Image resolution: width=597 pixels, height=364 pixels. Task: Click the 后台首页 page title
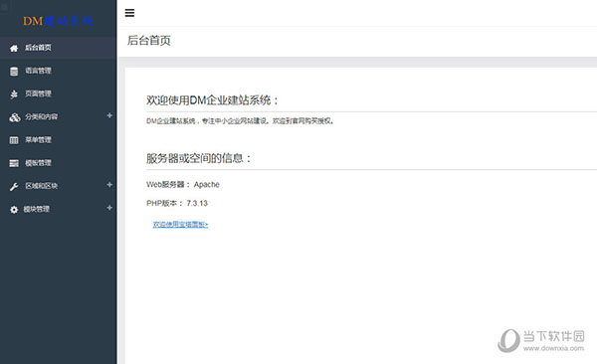[149, 41]
